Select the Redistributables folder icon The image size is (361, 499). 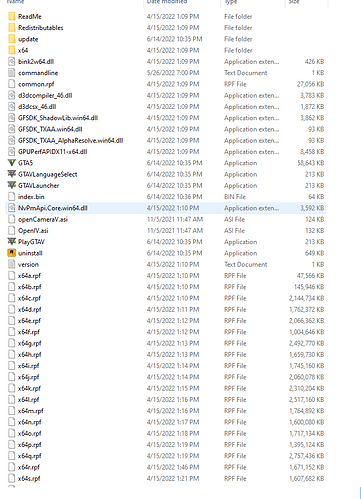click(x=12, y=28)
